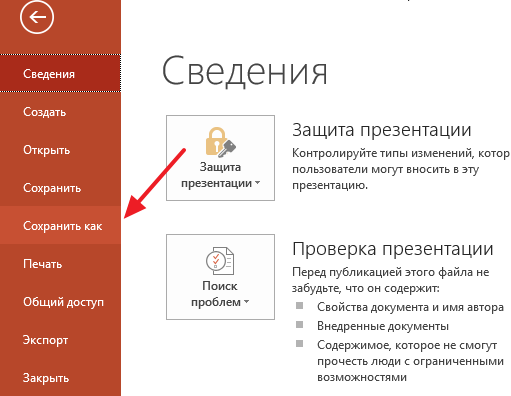Expand the arrow beside проблем label
The height and width of the screenshot is (396, 511).
[246, 302]
